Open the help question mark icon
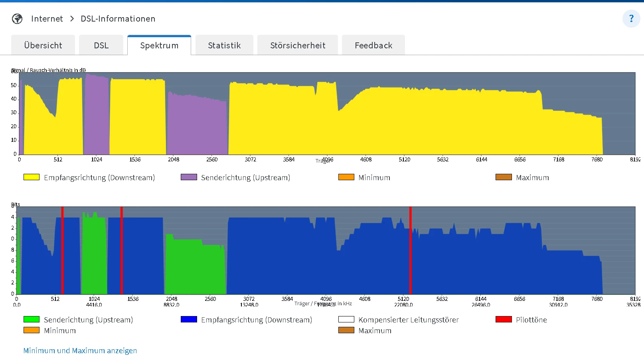The height and width of the screenshot is (358, 644). click(x=631, y=19)
